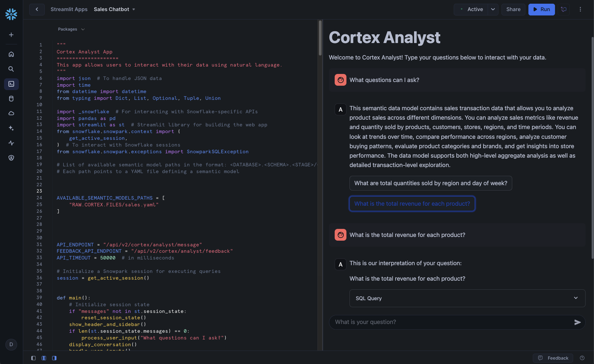The image size is (594, 364).
Task: Click the Cortex Analyst heading
Action: pyautogui.click(x=384, y=37)
